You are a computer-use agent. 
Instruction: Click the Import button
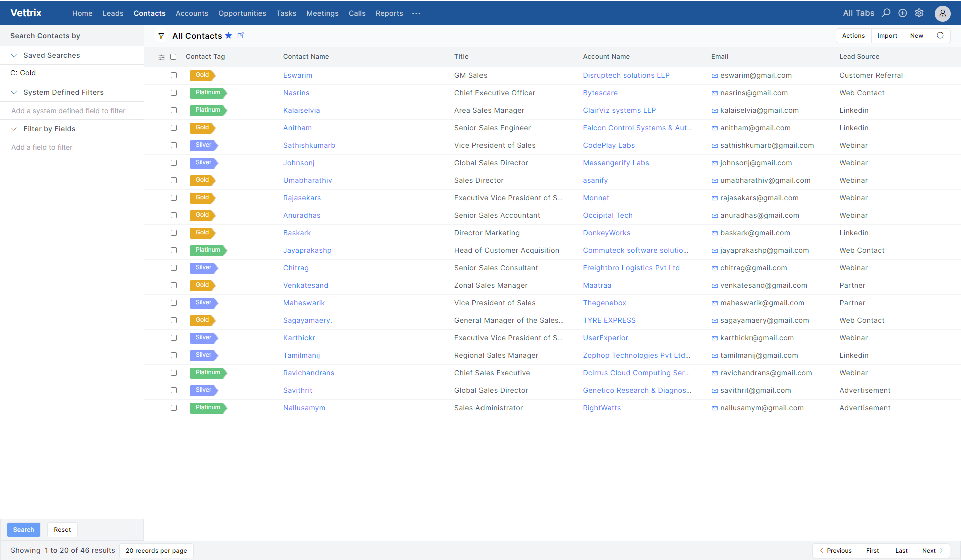(x=887, y=35)
